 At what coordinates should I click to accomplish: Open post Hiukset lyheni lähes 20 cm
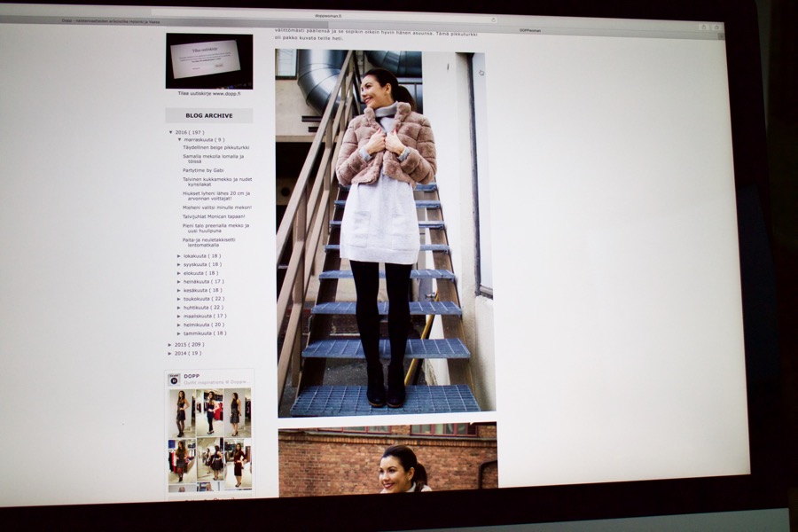[216, 196]
